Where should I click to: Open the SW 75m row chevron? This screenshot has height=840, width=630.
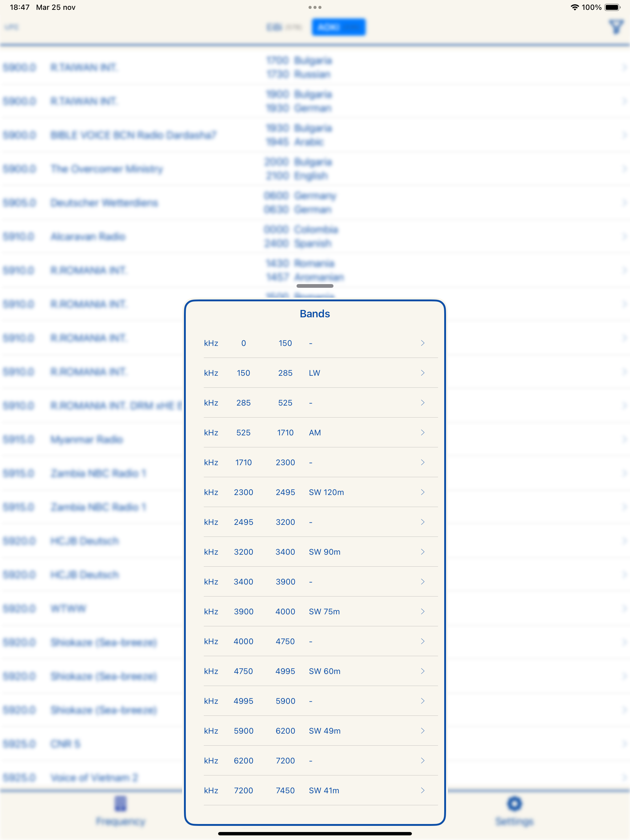point(423,611)
